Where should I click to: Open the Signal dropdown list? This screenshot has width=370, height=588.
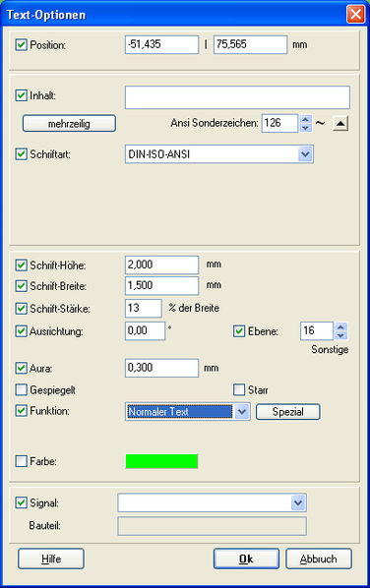tap(298, 502)
